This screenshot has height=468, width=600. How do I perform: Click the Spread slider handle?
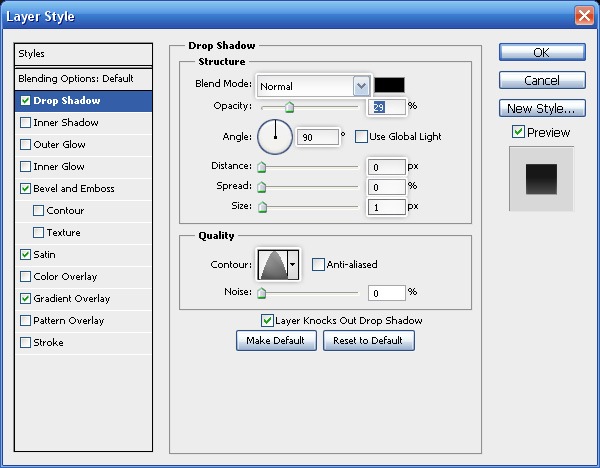(x=262, y=187)
